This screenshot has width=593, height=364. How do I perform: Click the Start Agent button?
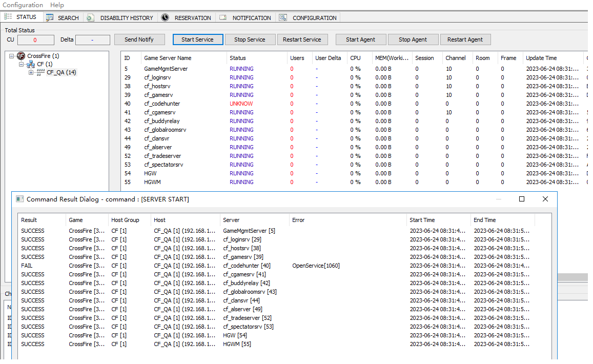click(361, 39)
